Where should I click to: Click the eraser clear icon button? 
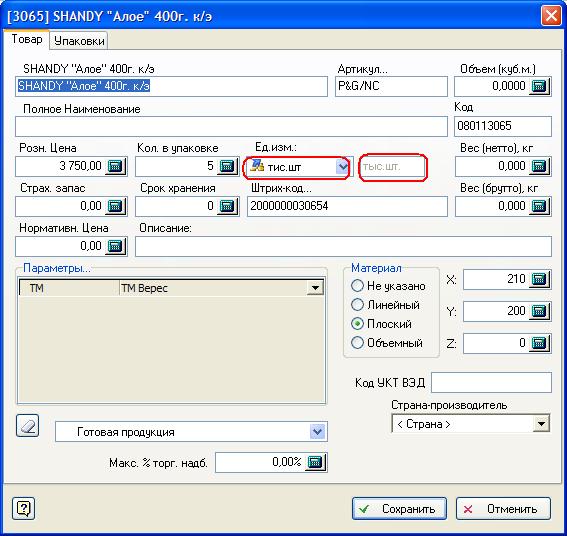tap(28, 426)
